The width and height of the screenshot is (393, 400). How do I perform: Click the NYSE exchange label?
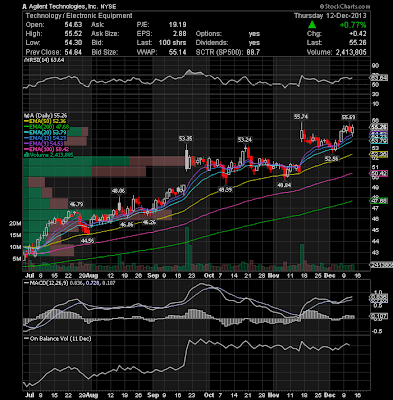point(107,6)
